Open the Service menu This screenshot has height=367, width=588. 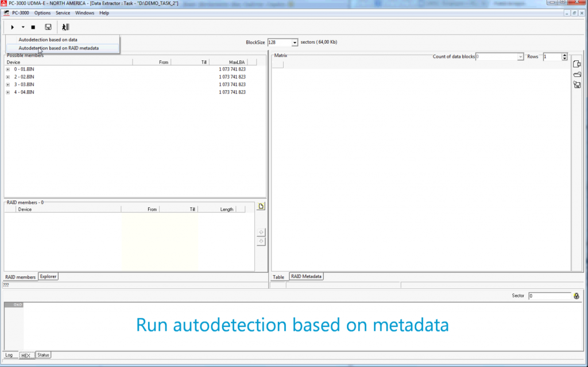pyautogui.click(x=63, y=13)
